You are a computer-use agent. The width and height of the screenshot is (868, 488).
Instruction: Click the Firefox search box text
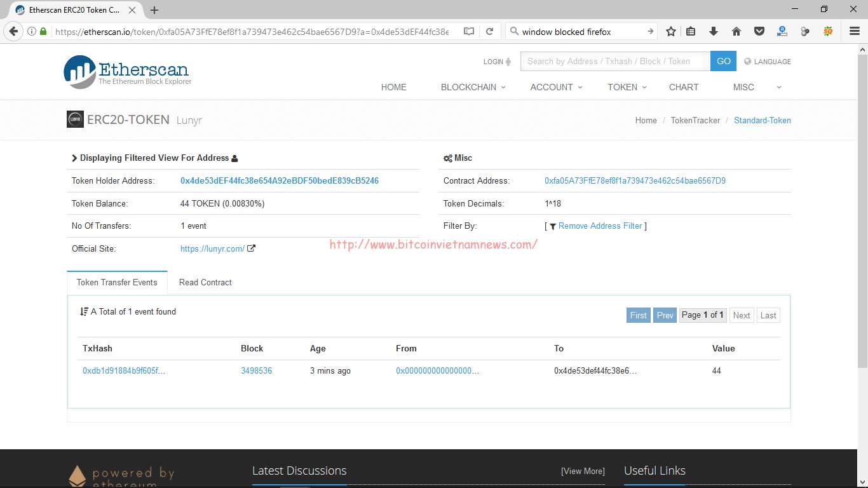click(x=567, y=31)
